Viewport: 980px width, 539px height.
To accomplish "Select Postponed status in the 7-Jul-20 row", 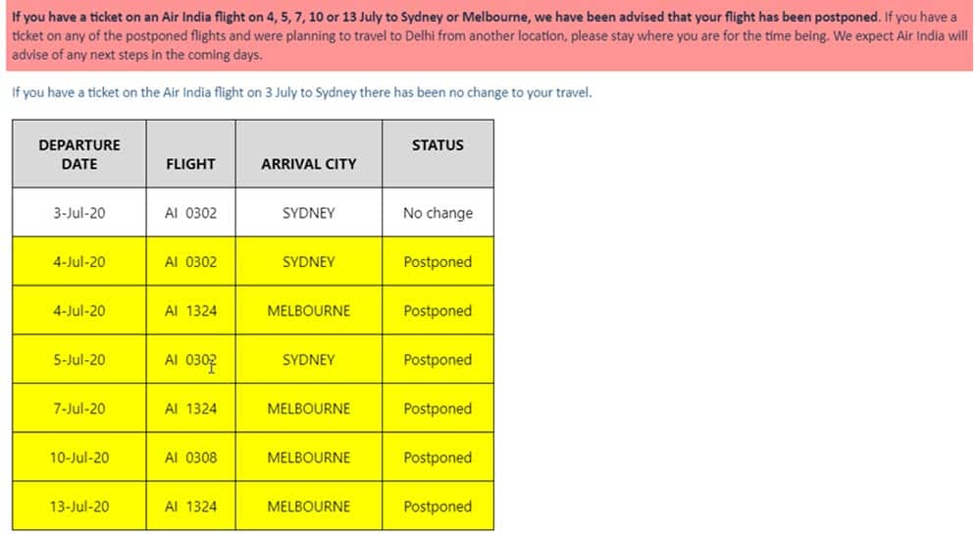I will [x=438, y=408].
